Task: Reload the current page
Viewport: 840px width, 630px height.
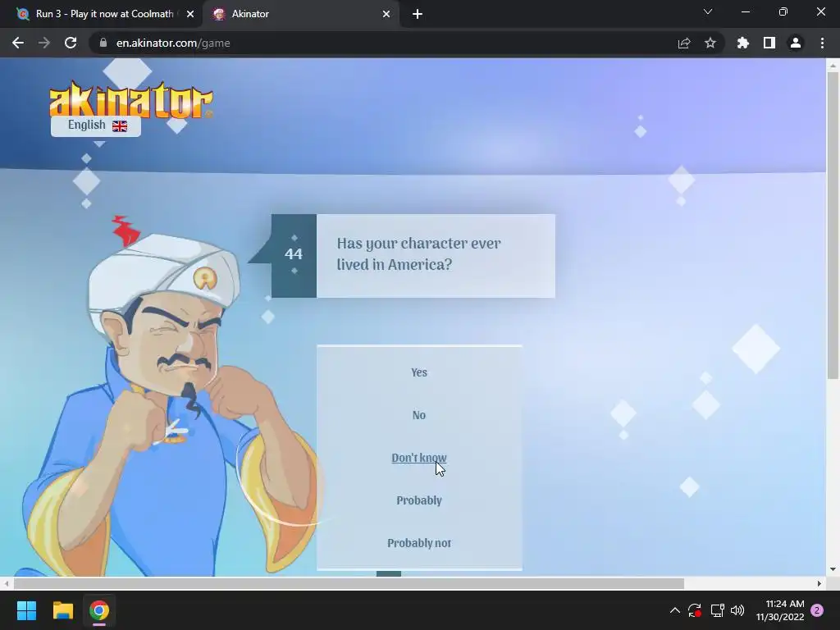Action: pos(71,43)
